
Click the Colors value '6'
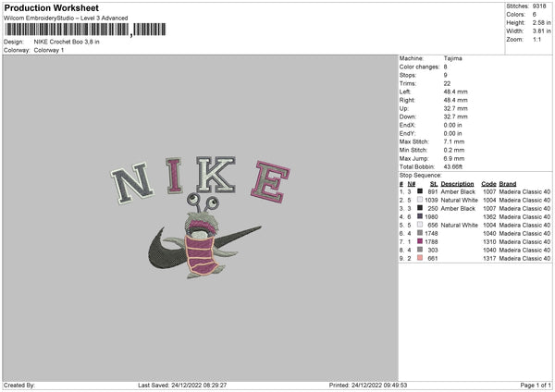click(535, 15)
